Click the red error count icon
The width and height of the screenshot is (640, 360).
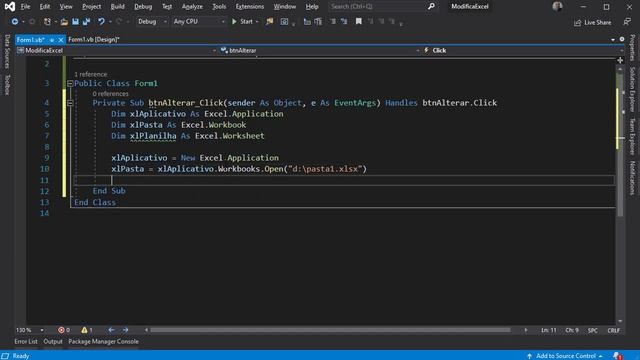(61, 330)
